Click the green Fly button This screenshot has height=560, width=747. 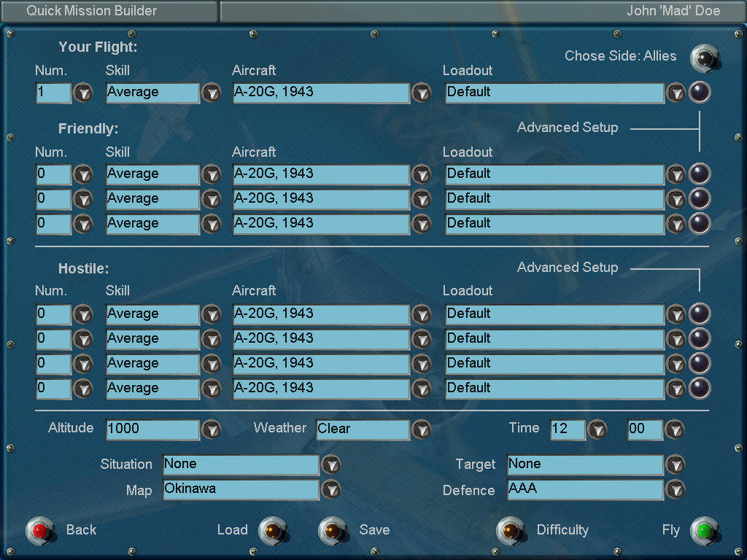705,531
